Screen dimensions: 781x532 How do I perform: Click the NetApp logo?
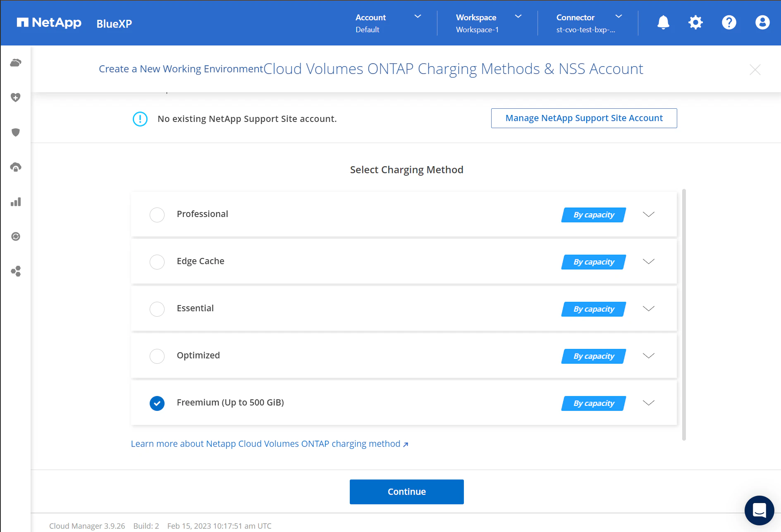[x=49, y=23]
